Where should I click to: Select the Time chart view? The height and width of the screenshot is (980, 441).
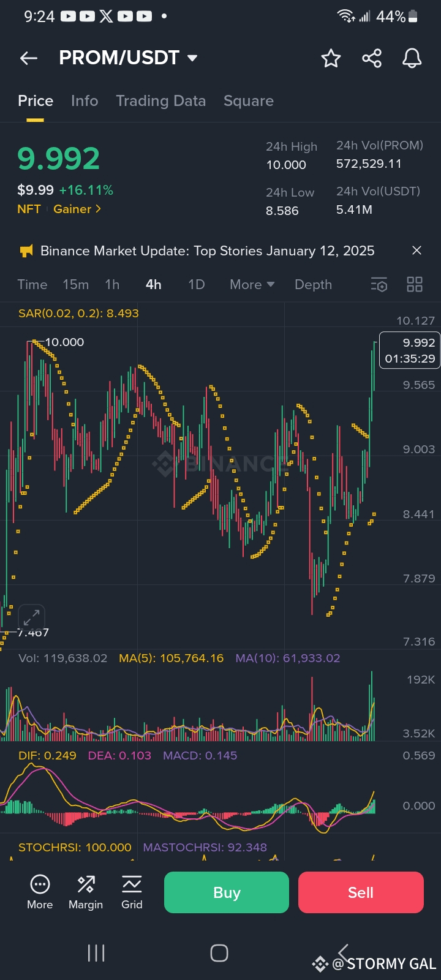click(32, 284)
